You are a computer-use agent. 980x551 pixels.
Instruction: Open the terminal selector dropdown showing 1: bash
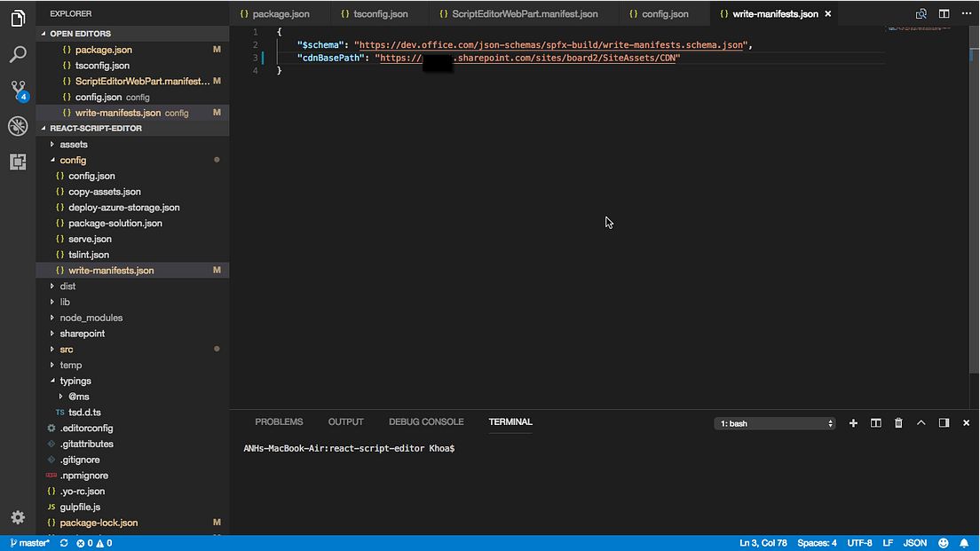point(774,423)
